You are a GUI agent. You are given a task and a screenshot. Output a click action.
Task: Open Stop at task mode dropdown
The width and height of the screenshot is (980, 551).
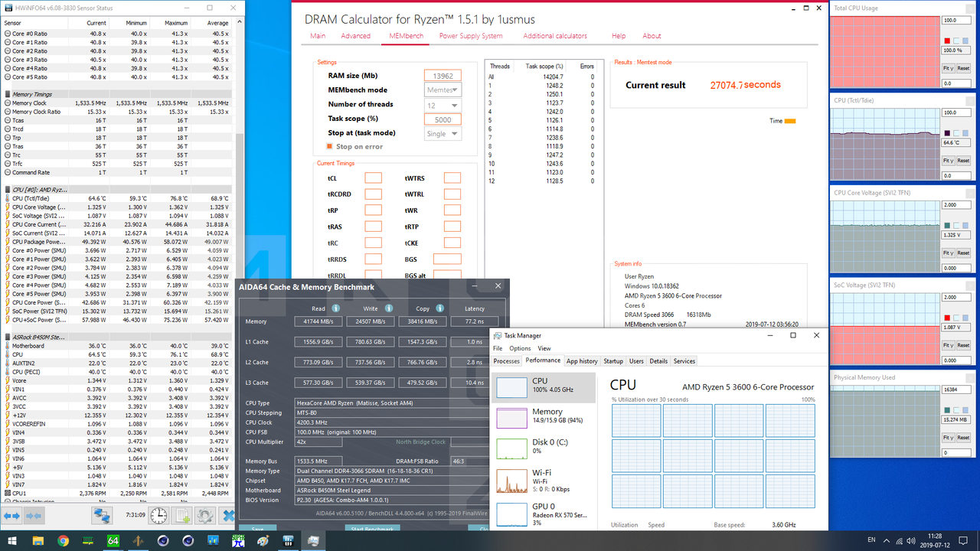pos(443,133)
